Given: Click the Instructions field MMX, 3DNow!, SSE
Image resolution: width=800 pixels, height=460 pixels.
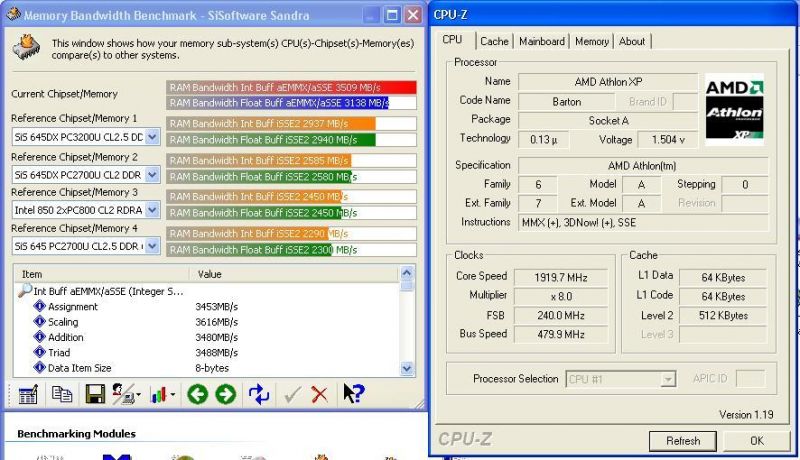Looking at the screenshot, I should click(x=644, y=223).
